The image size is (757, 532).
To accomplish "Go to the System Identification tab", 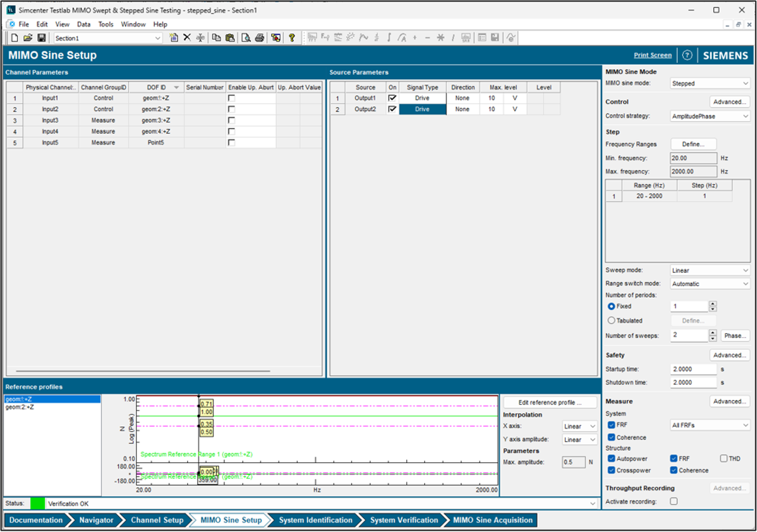I will click(315, 520).
